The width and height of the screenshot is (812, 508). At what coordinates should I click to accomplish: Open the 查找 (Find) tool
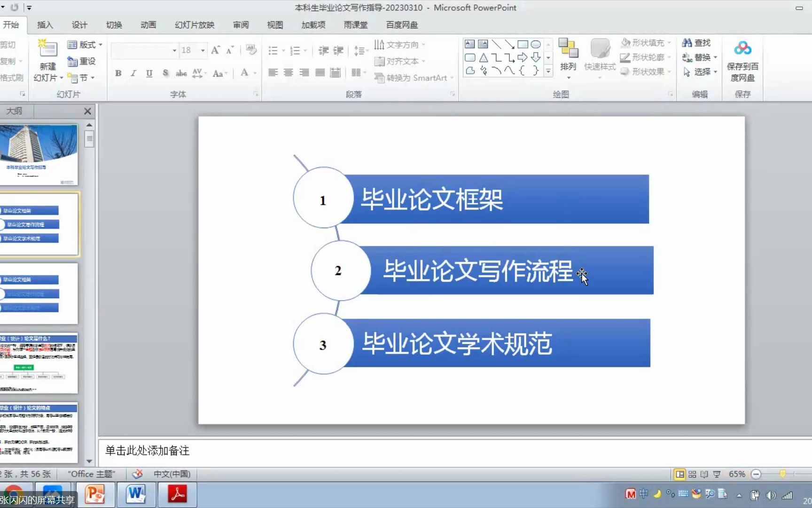[x=697, y=42]
